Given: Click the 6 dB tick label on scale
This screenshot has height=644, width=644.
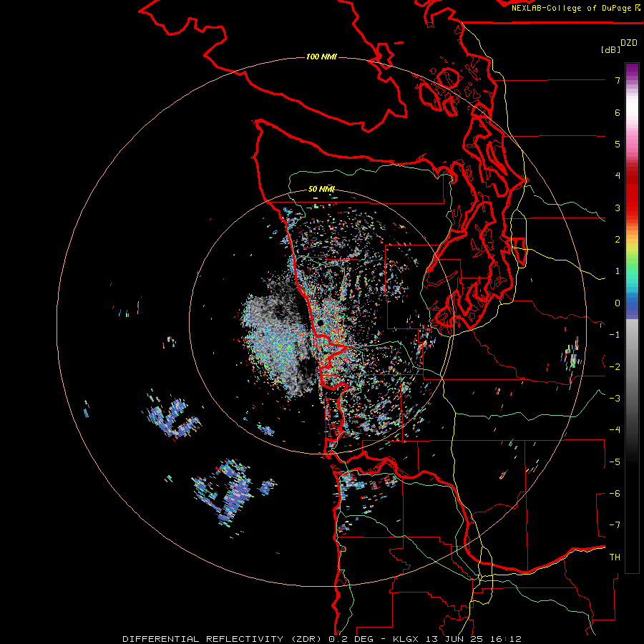Looking at the screenshot, I should tap(618, 112).
